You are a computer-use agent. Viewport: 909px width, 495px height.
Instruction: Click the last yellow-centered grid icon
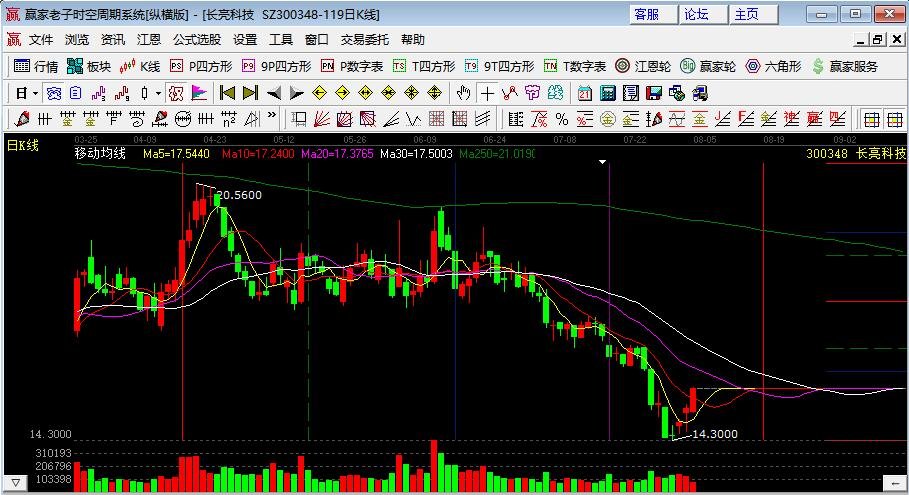point(895,119)
